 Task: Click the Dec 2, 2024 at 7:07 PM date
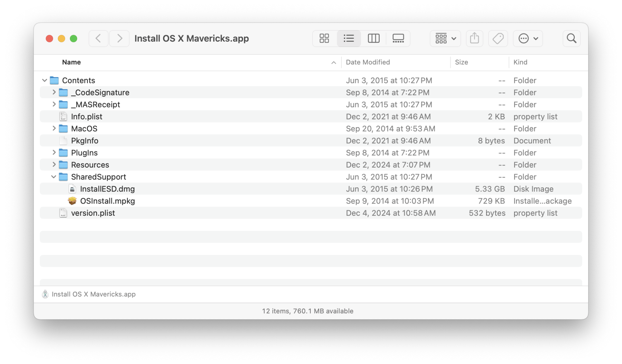point(388,165)
